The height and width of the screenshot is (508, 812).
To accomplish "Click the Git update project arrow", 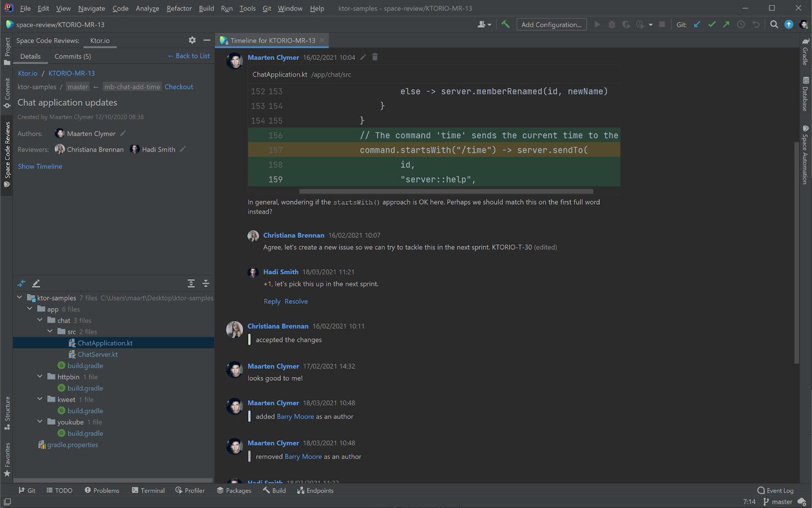I will click(x=697, y=24).
